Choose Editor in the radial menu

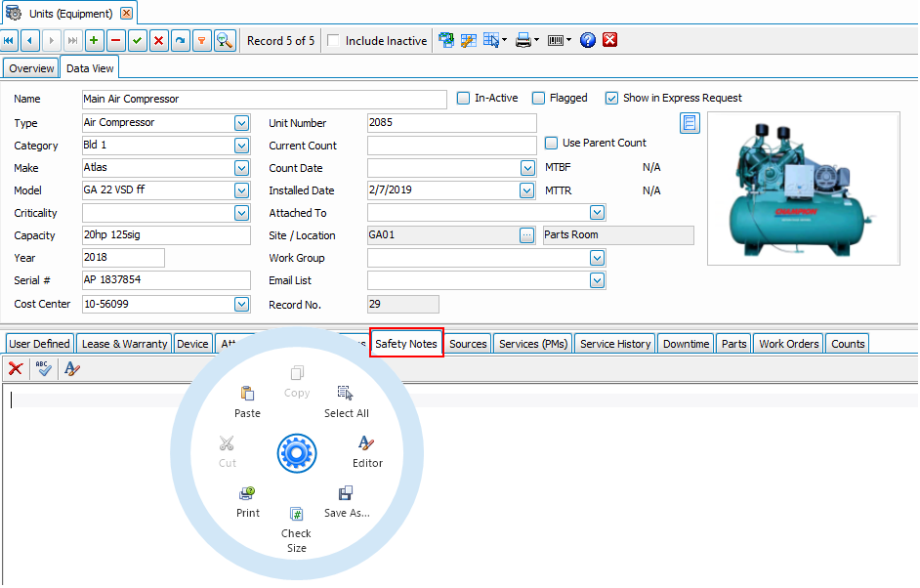tap(367, 451)
